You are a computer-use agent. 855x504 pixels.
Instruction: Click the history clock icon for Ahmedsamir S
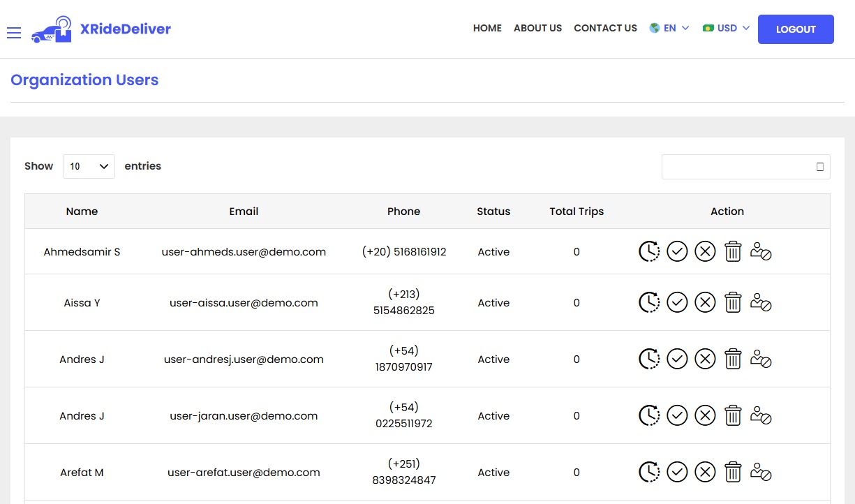click(649, 251)
